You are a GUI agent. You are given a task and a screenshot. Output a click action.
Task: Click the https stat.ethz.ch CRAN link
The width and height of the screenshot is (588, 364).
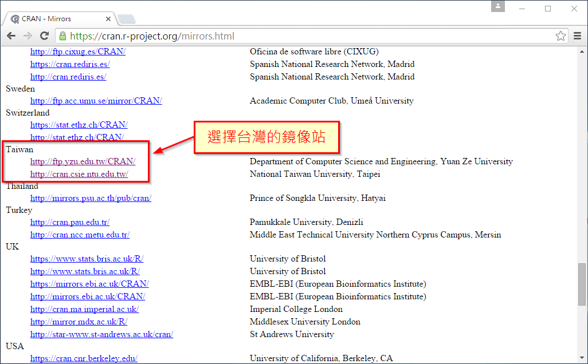(79, 125)
